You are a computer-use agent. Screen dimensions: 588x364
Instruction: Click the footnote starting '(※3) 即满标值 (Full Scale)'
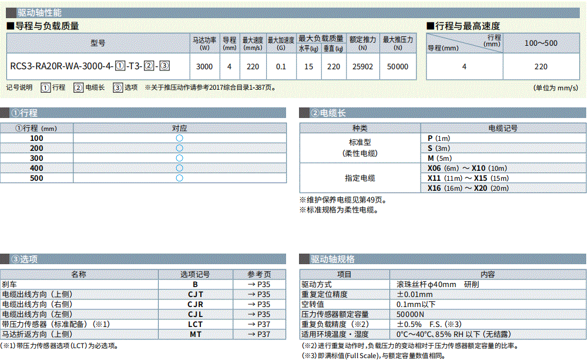point(374,356)
